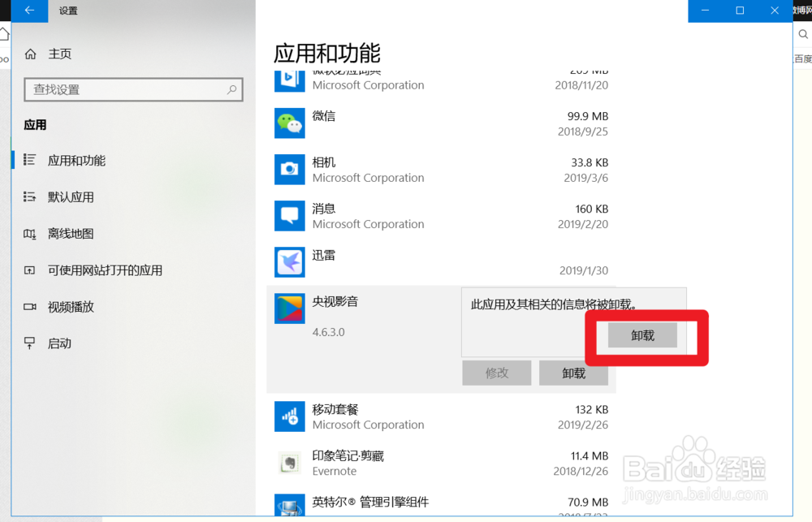Image resolution: width=812 pixels, height=522 pixels.
Task: Click the 默认应用 sidebar icon
Action: coord(29,196)
